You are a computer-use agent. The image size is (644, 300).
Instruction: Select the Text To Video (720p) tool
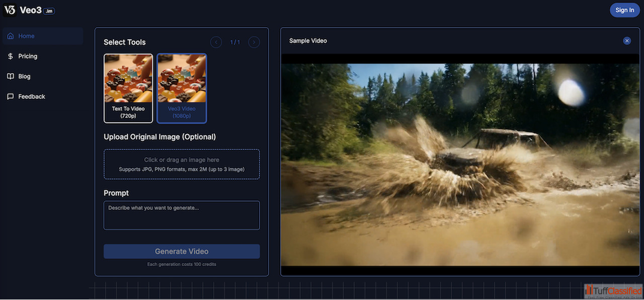click(x=128, y=89)
